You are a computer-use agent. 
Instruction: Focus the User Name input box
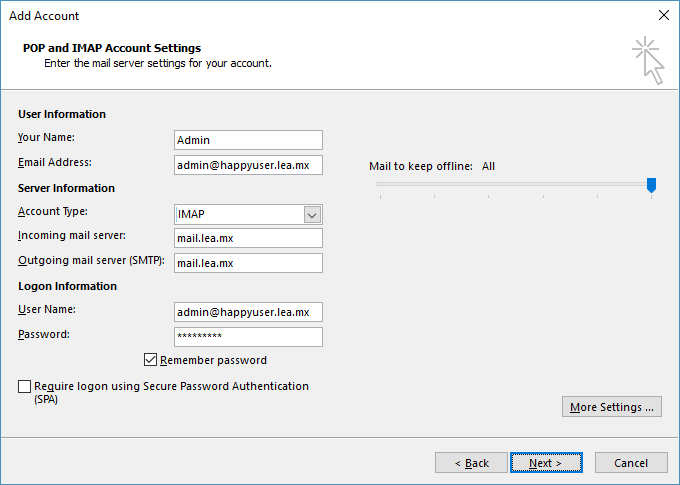[x=248, y=312]
